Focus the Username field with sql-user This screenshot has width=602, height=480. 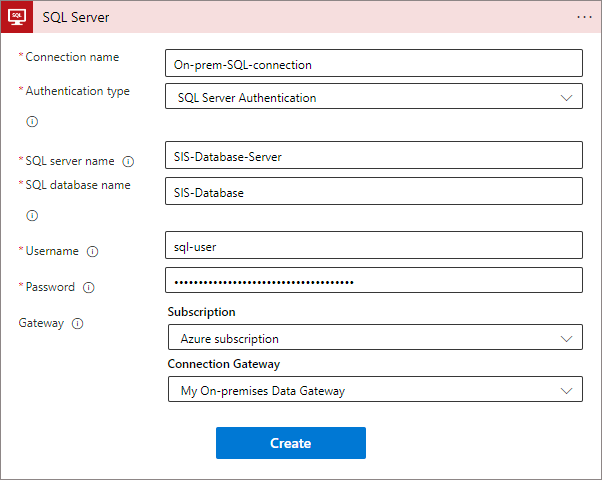(x=374, y=245)
